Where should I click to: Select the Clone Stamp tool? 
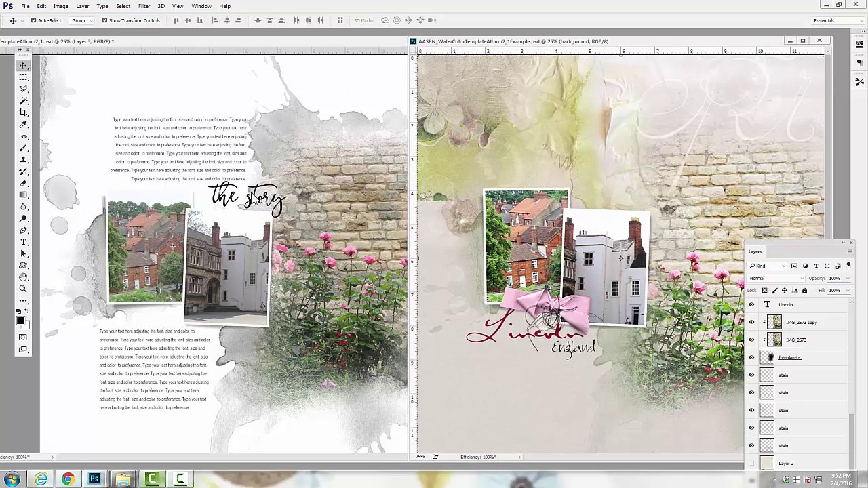click(23, 160)
